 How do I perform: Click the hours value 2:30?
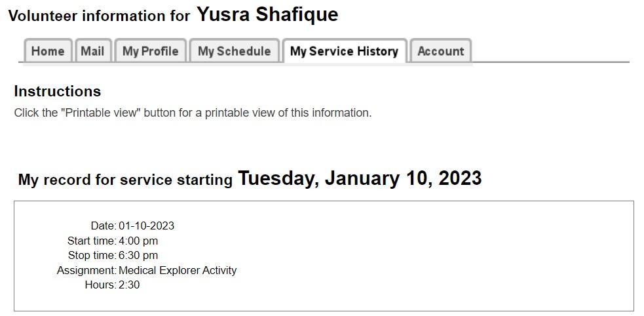tap(129, 285)
